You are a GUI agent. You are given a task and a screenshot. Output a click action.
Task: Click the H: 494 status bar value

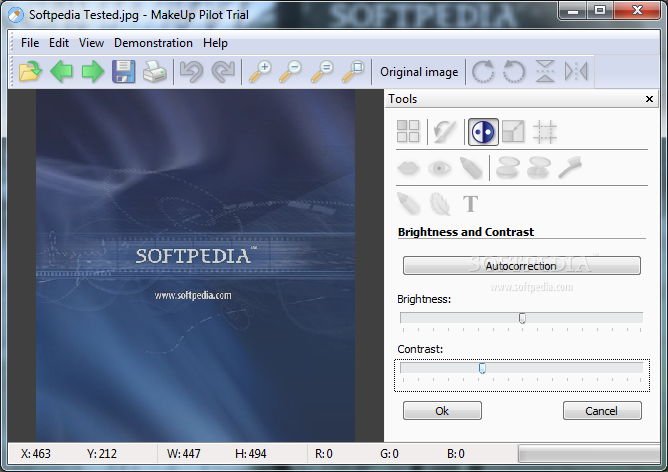pos(250,454)
